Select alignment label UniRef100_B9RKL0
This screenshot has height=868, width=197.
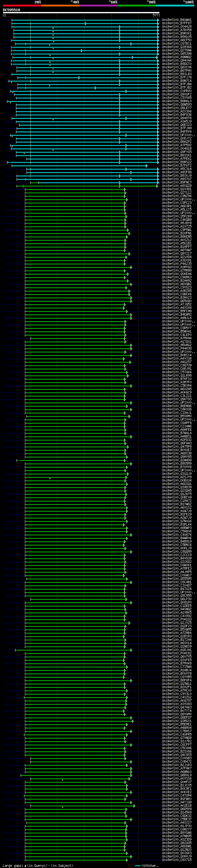pyautogui.click(x=177, y=101)
